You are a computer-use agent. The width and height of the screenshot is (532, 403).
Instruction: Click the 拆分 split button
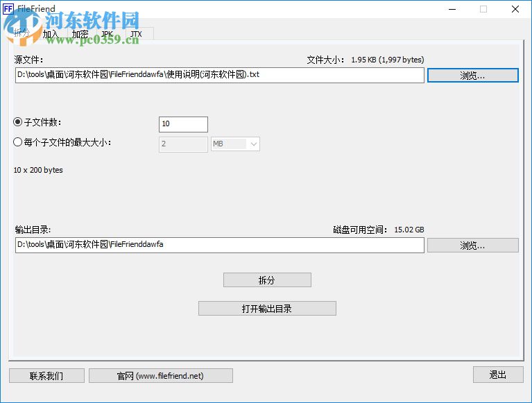pos(267,280)
